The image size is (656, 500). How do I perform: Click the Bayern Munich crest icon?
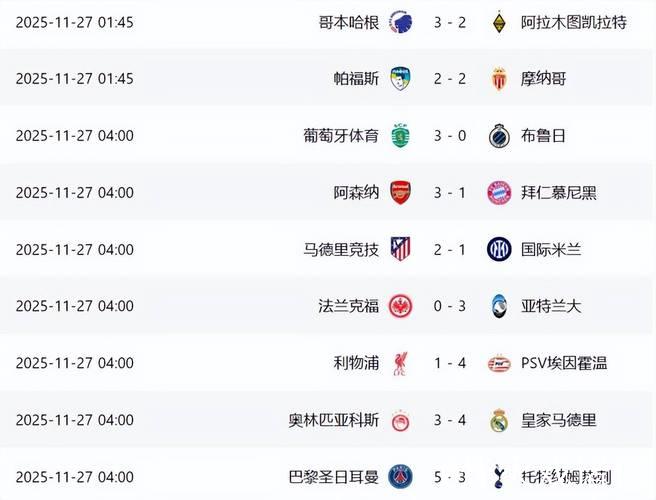coord(499,192)
